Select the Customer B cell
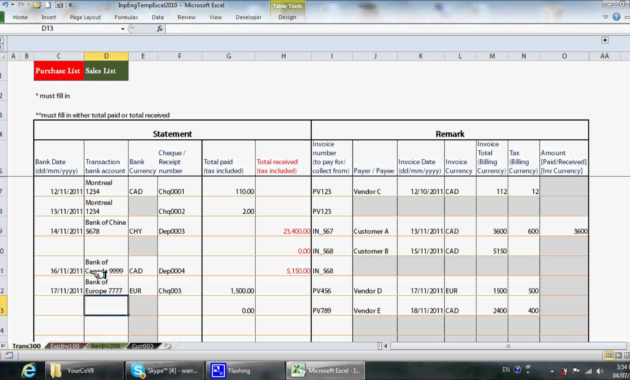This screenshot has width=630, height=380. (x=375, y=246)
